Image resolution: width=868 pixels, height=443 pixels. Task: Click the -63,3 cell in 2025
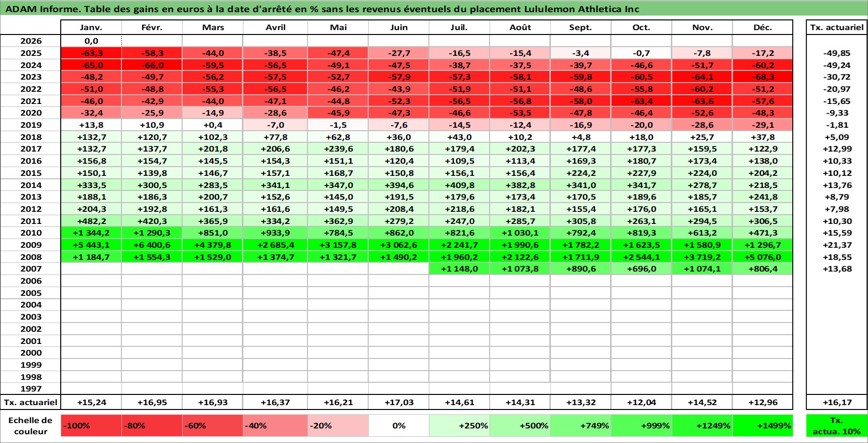click(x=91, y=53)
